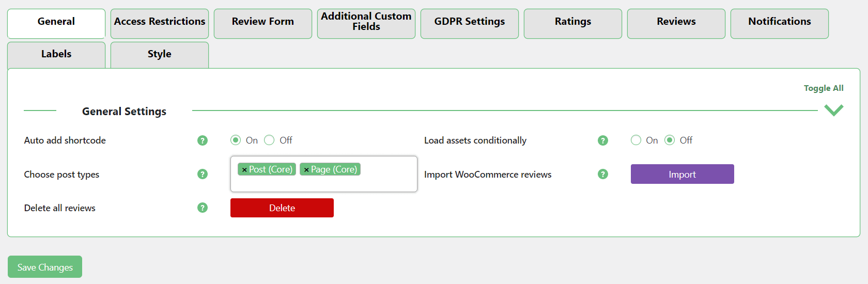Viewport: 868px width, 284px height.
Task: Open the GDPR Settings tab
Action: (x=470, y=22)
